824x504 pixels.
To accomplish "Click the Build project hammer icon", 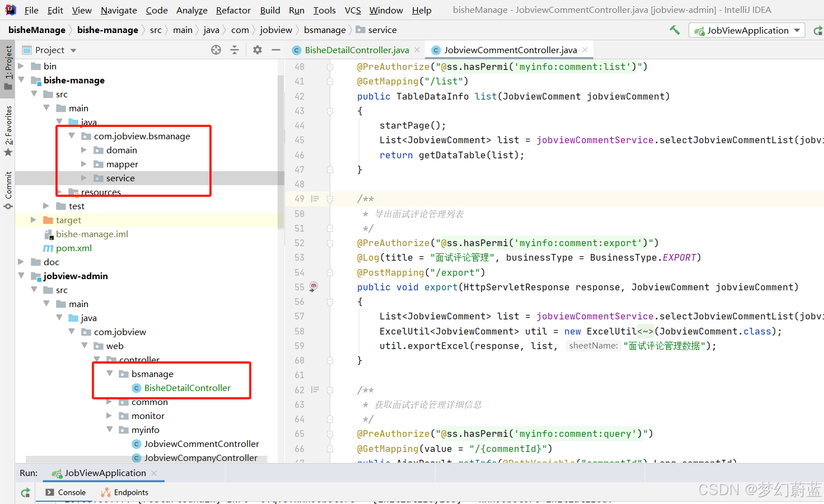I will (675, 30).
